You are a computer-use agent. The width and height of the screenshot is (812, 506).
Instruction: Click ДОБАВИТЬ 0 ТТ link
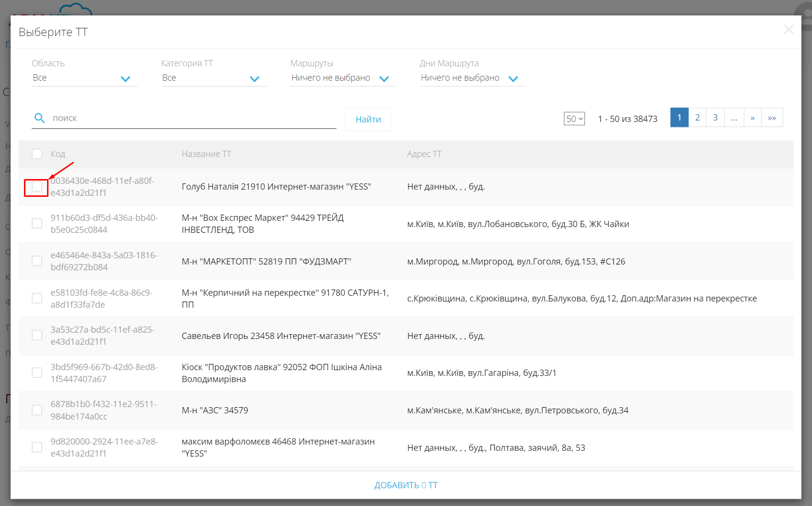(x=406, y=485)
